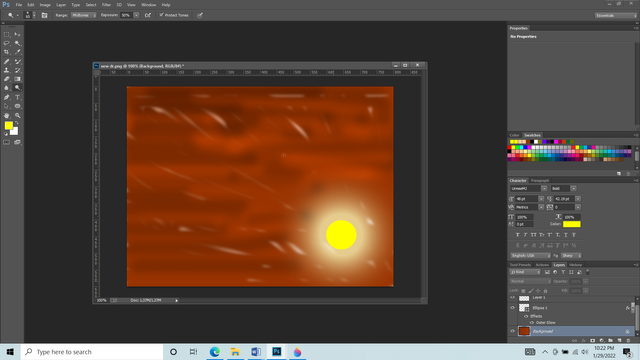The image size is (640, 360).
Task: Open the brush panel toggle in options bar
Action: click(44, 15)
